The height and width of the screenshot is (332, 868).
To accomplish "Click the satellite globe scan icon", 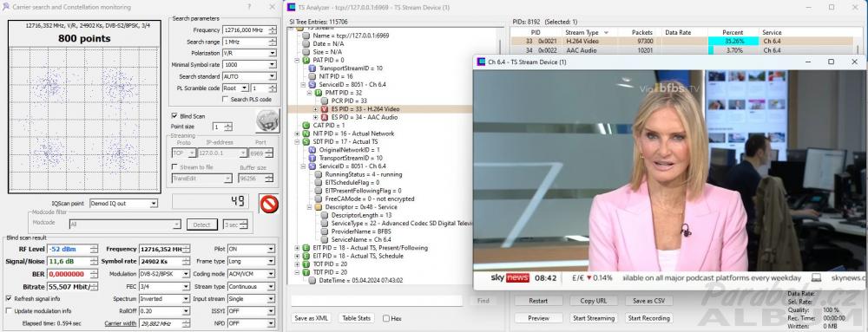I will pyautogui.click(x=266, y=121).
